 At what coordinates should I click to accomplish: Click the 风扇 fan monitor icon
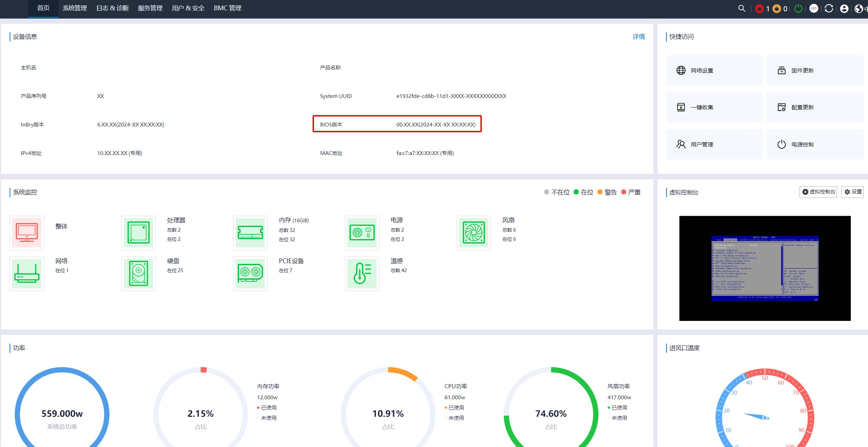474,233
